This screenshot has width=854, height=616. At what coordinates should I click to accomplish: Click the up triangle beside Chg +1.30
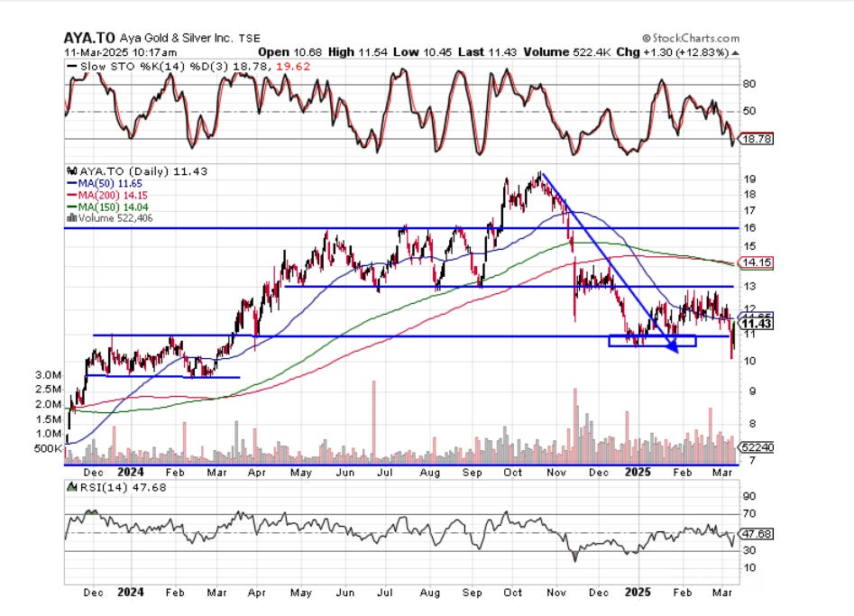(735, 53)
